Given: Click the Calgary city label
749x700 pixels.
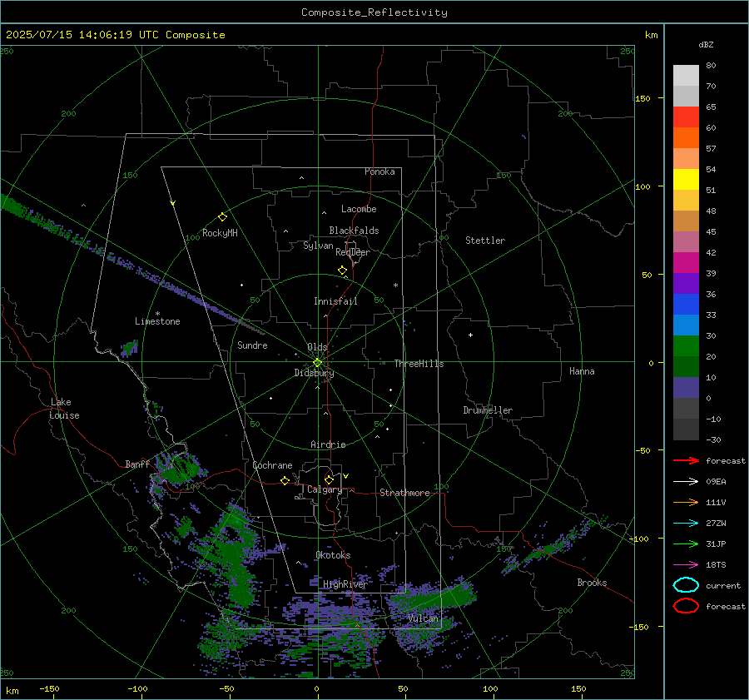Looking at the screenshot, I should pyautogui.click(x=325, y=489).
